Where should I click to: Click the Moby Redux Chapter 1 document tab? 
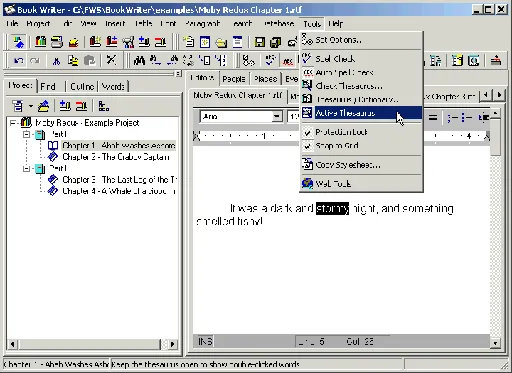click(x=238, y=95)
